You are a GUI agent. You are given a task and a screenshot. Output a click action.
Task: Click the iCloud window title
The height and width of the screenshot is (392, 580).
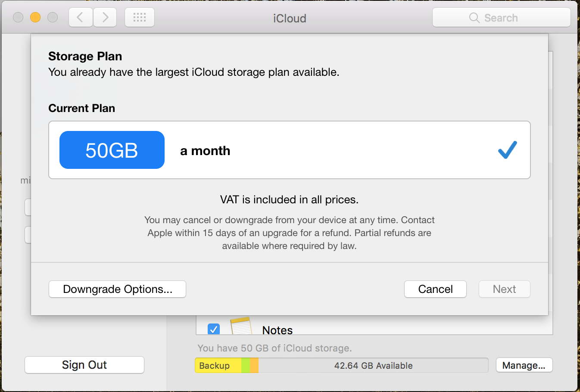click(x=290, y=18)
